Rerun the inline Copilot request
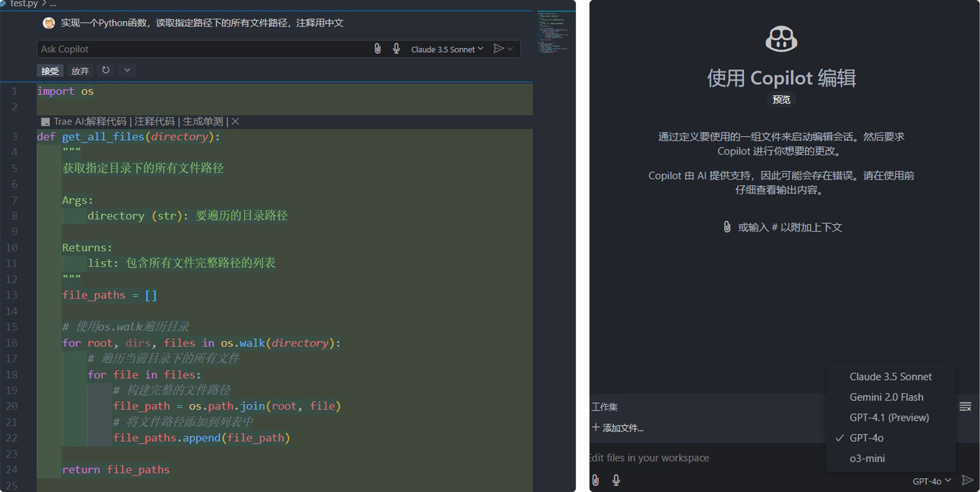This screenshot has height=492, width=980. tap(106, 70)
